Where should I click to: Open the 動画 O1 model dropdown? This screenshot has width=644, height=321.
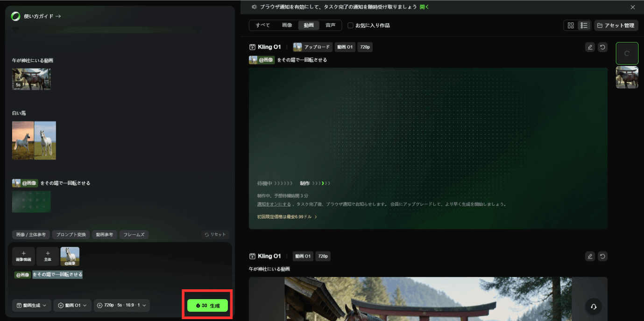72,305
